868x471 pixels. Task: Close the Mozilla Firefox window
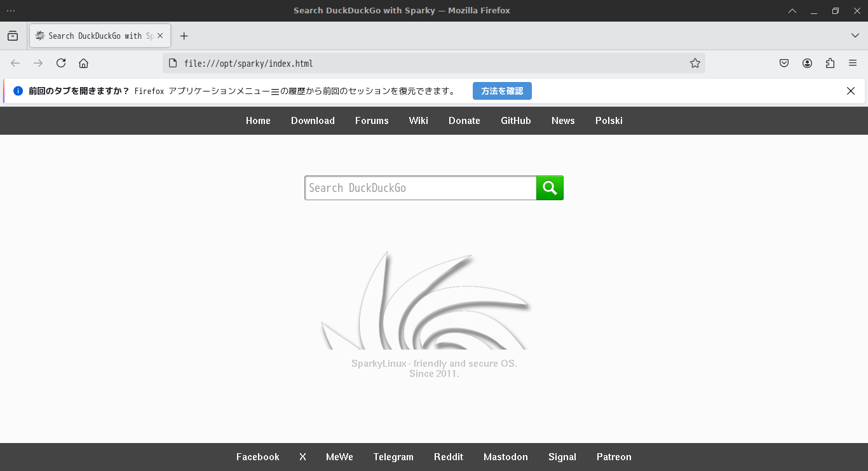[857, 11]
